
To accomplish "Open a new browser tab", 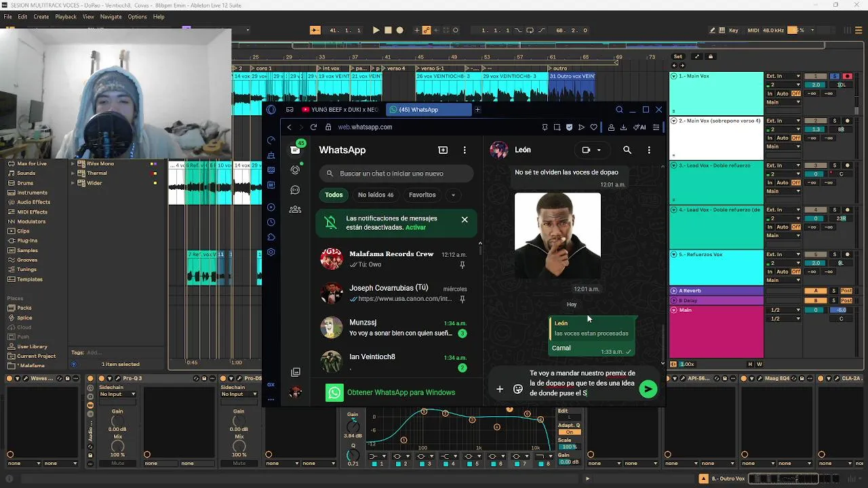I will click(x=477, y=110).
